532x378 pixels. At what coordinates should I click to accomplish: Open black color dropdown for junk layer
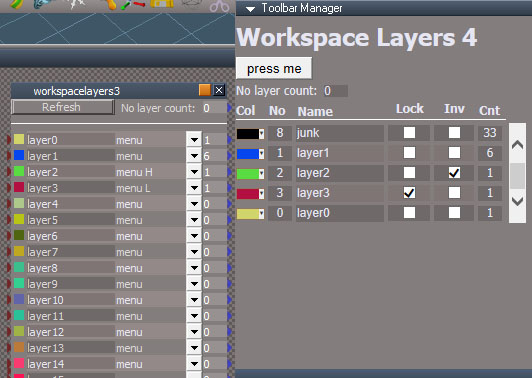[x=261, y=134]
